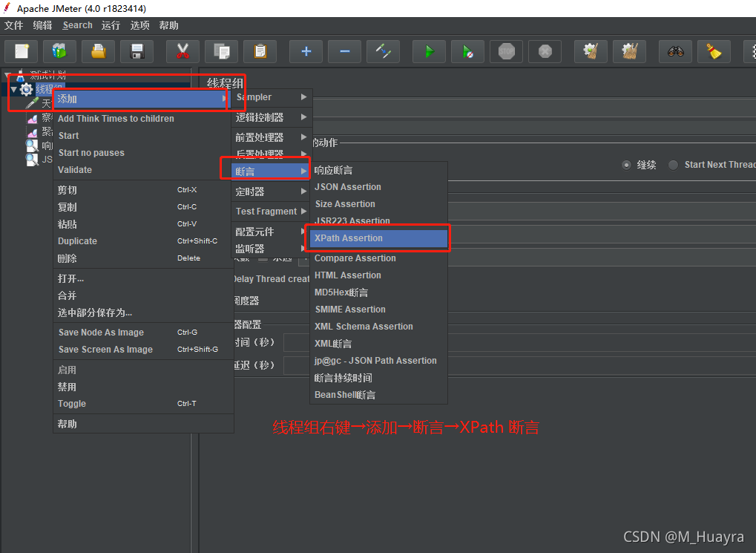This screenshot has height=553, width=756.
Task: Choose SMIME Assertion menu item
Action: [x=378, y=310]
